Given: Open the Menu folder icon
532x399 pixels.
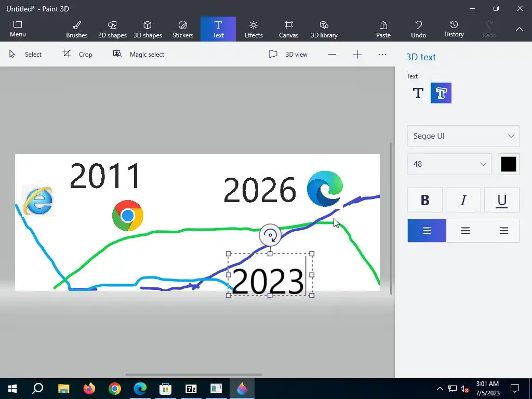Looking at the screenshot, I should coord(18,24).
